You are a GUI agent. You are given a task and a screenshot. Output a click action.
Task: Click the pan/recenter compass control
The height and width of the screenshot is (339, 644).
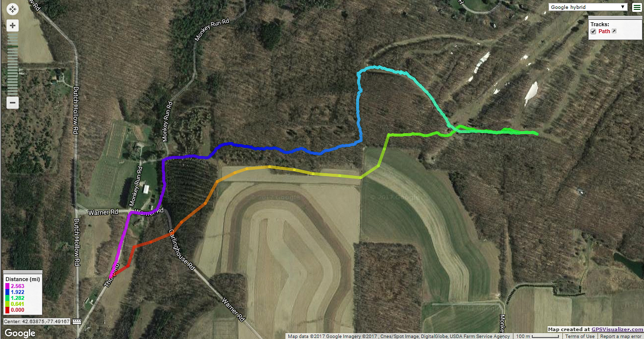pyautogui.click(x=13, y=9)
